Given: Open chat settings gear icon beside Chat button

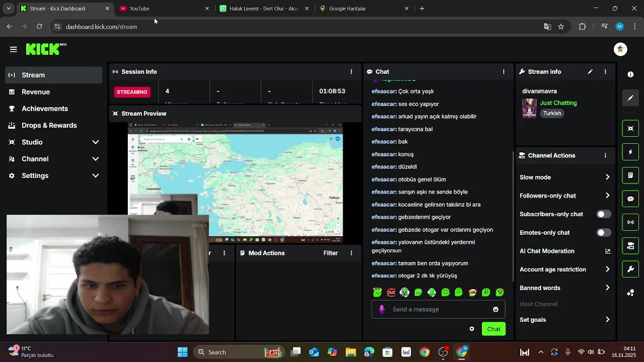Looking at the screenshot, I should click(x=471, y=329).
